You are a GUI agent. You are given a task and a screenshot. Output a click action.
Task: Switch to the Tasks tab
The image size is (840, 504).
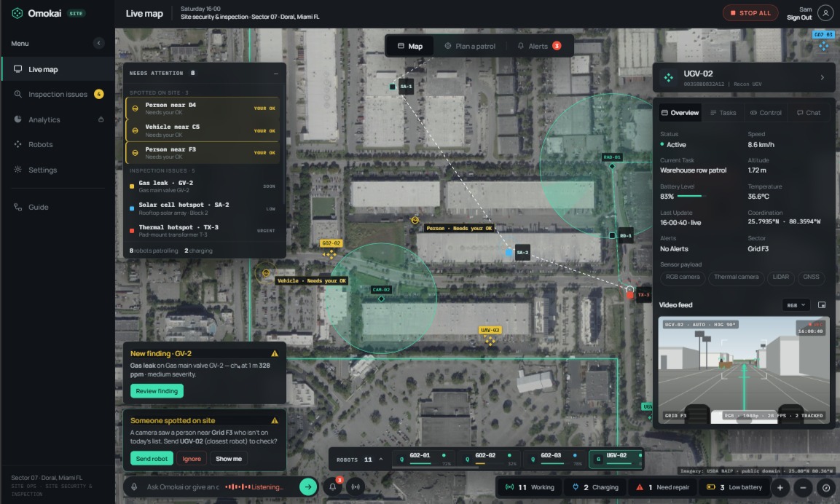(723, 112)
